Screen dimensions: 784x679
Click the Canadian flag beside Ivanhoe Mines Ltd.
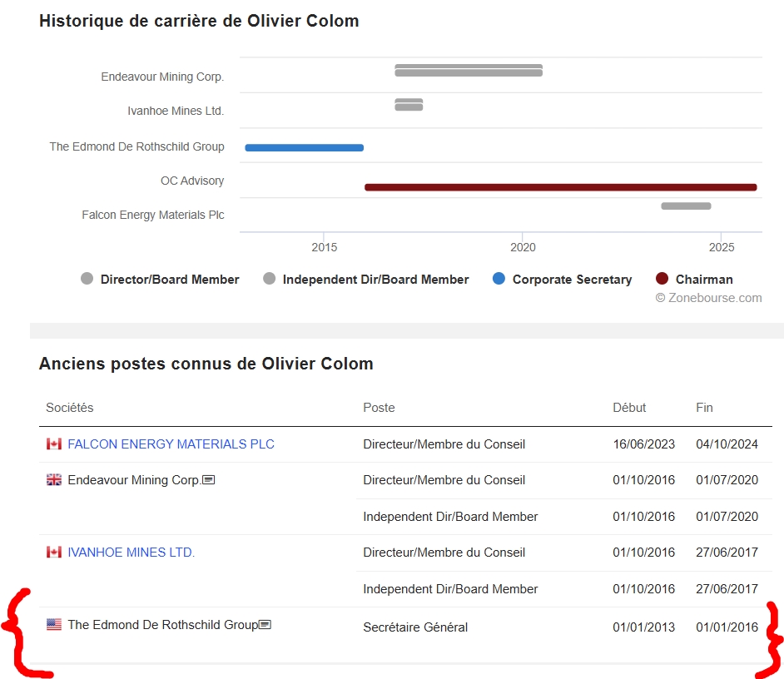click(x=54, y=553)
